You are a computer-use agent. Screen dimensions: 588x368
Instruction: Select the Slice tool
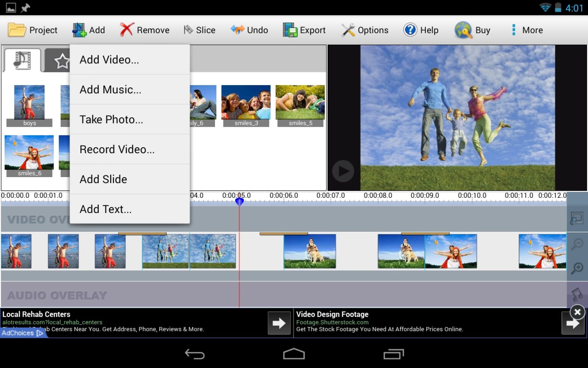pos(200,30)
